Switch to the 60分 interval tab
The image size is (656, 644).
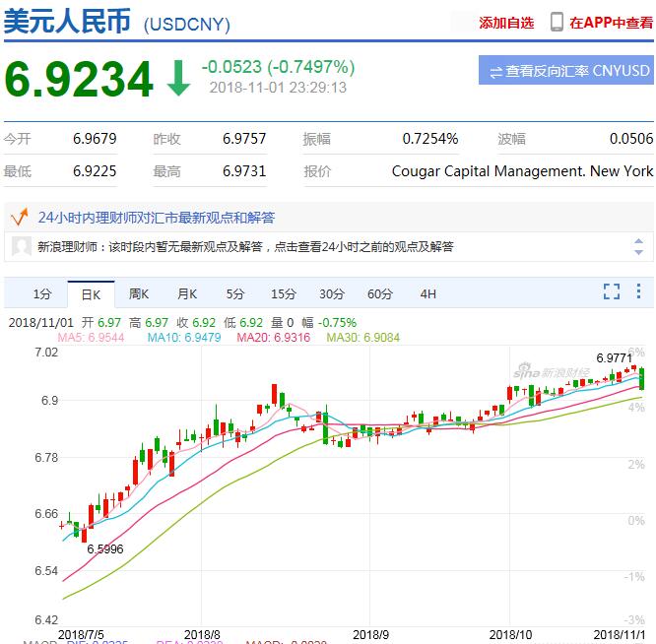click(x=380, y=293)
